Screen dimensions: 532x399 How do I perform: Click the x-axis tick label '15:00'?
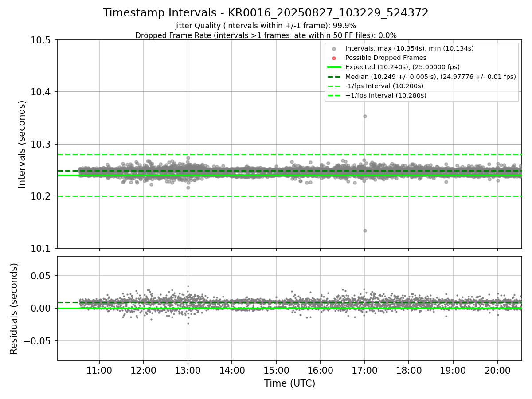click(x=276, y=370)
